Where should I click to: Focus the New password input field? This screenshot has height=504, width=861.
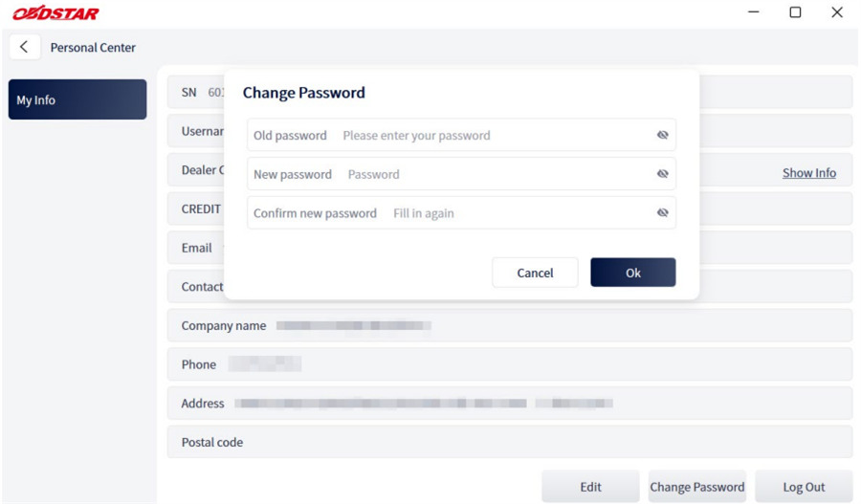(x=461, y=174)
